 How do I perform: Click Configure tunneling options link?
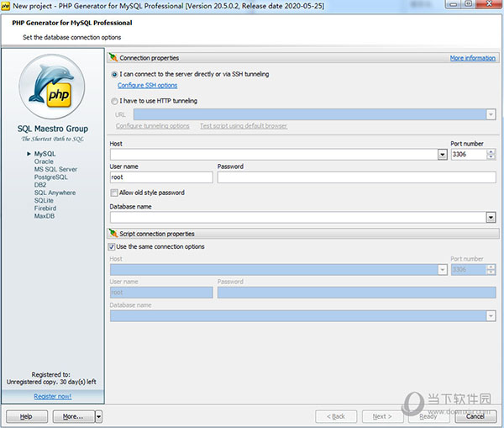click(152, 126)
